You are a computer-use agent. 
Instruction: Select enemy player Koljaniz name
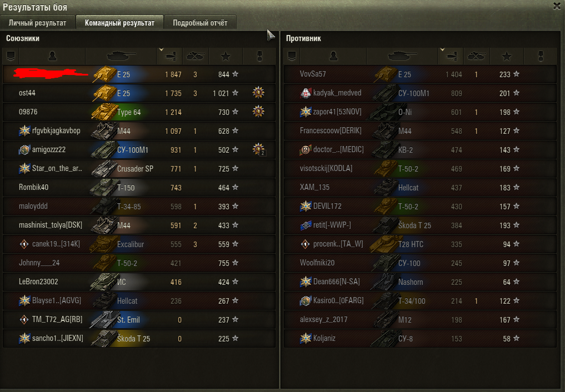[x=324, y=338]
